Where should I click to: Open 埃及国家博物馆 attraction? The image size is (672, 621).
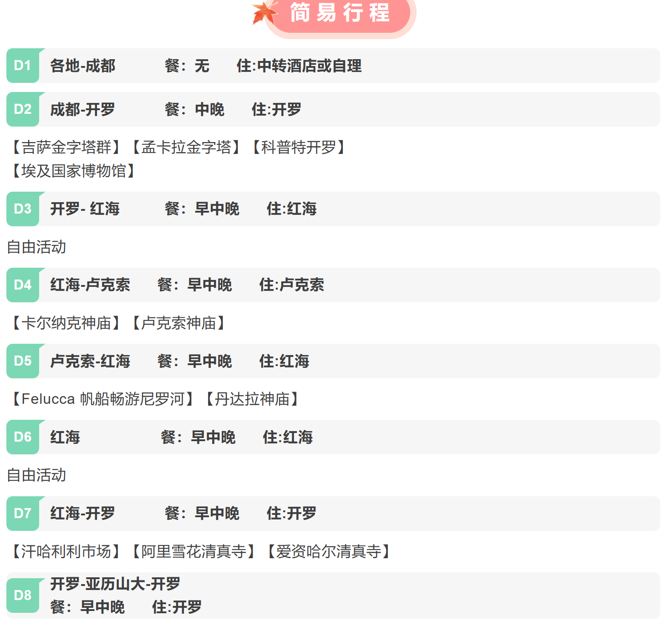74,171
